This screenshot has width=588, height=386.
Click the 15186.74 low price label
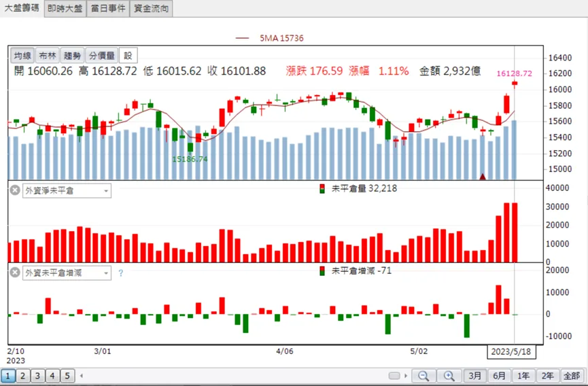(190, 159)
